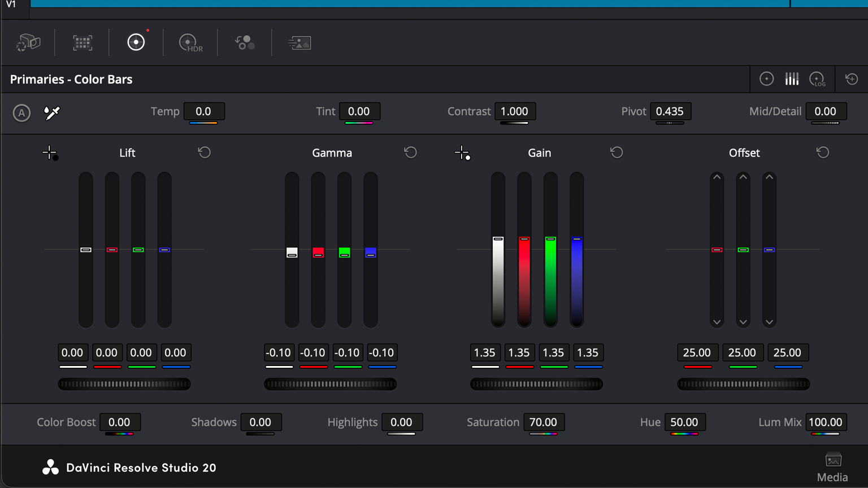Image resolution: width=868 pixels, height=488 pixels.
Task: Select the Primaries Bars mode tab
Action: pyautogui.click(x=792, y=79)
